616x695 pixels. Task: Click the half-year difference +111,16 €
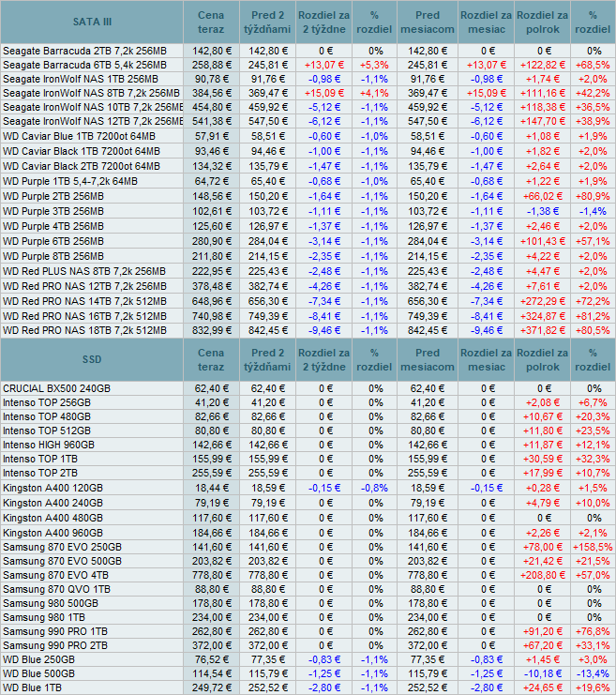coord(543,93)
